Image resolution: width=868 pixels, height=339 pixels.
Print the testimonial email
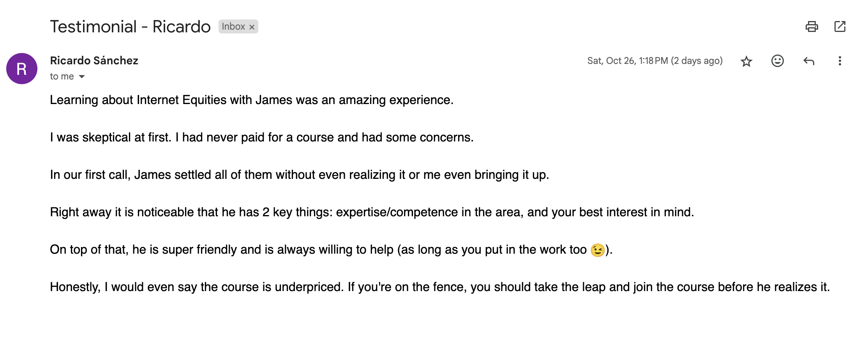[812, 26]
